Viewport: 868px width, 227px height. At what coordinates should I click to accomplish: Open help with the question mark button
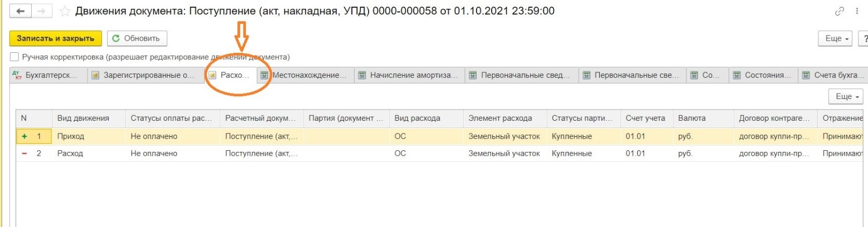coord(864,38)
